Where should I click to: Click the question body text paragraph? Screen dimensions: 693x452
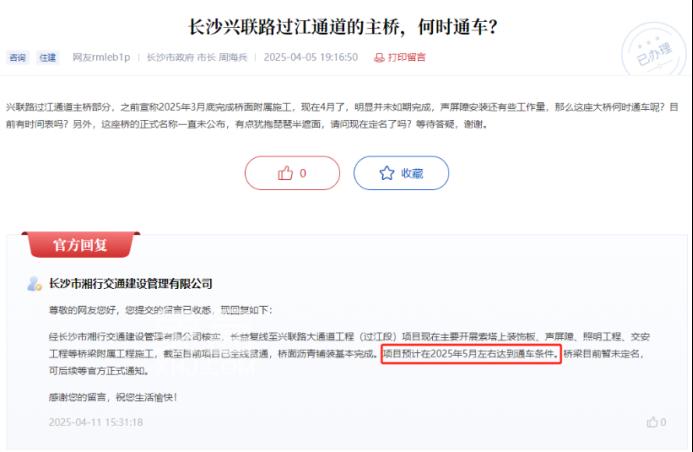point(342,116)
